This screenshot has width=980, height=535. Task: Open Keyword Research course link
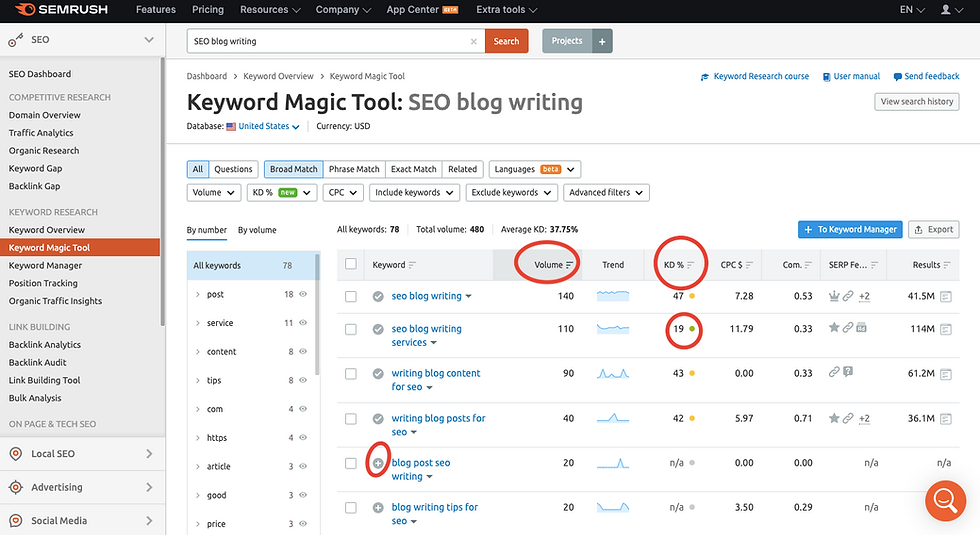click(754, 76)
